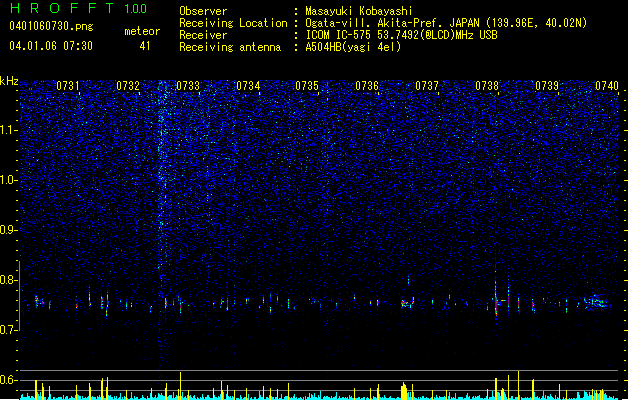This screenshot has height=400, width=629.
Task: Select location text Ogata-vill. Akita-Pref. JAPAN
Action: (x=392, y=23)
